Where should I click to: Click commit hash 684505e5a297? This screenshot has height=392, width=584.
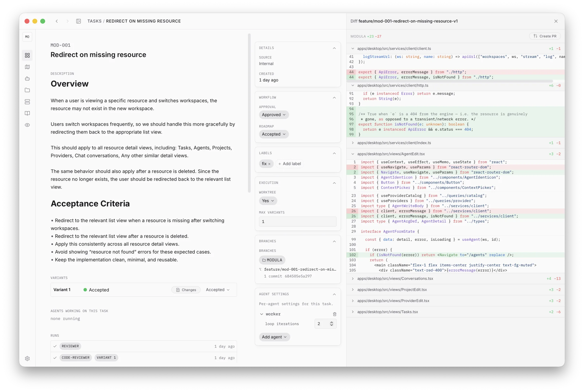(298, 276)
